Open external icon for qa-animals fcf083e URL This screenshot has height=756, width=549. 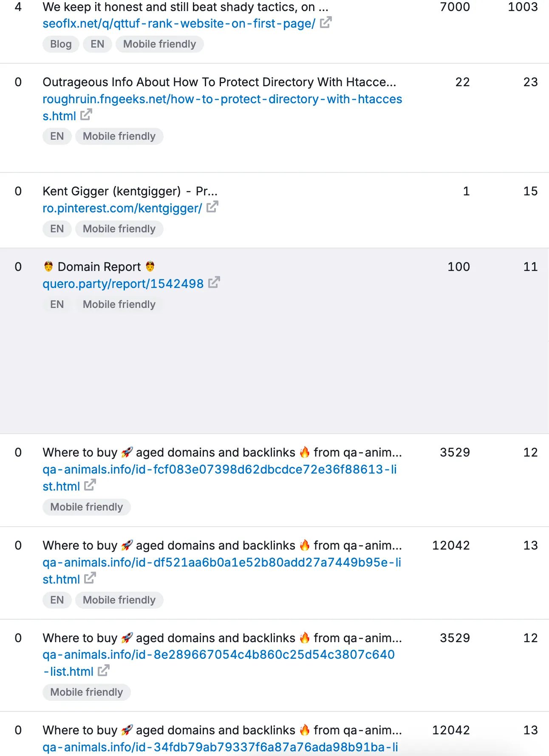point(90,485)
